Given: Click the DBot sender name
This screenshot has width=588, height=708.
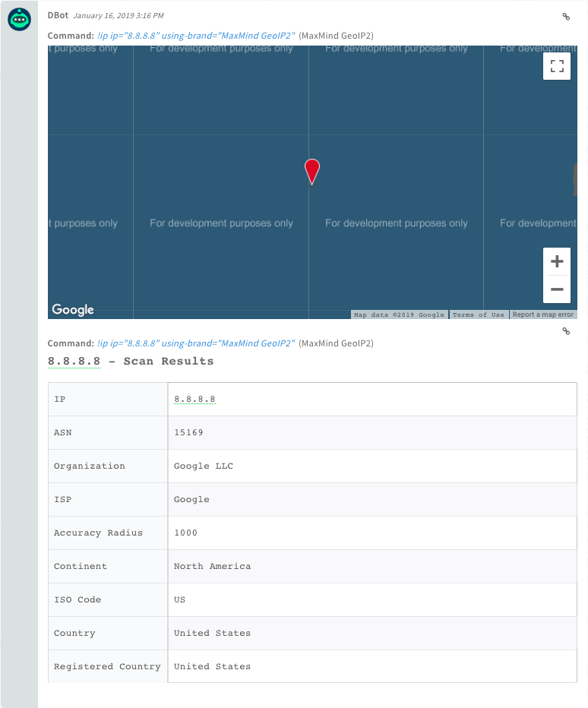Looking at the screenshot, I should [x=58, y=15].
